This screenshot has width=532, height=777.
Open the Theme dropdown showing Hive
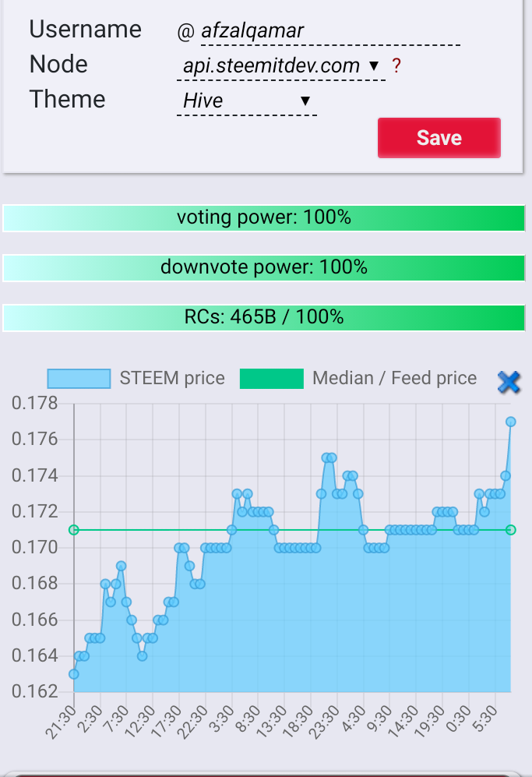tap(247, 101)
